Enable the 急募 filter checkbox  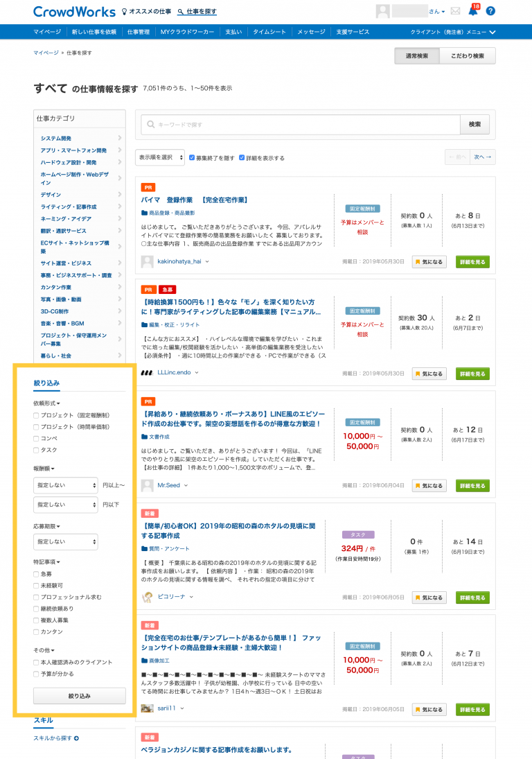pyautogui.click(x=36, y=574)
